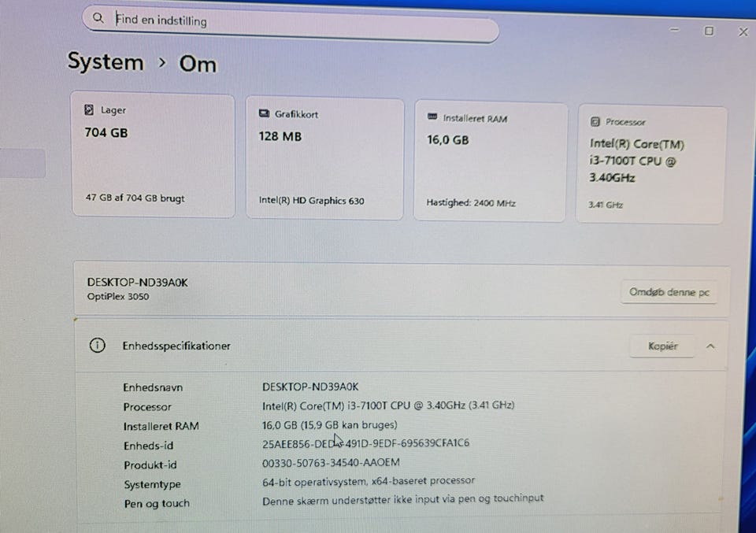Select Produkt-id 00330-50763-34540-AAOEM

pos(331,463)
